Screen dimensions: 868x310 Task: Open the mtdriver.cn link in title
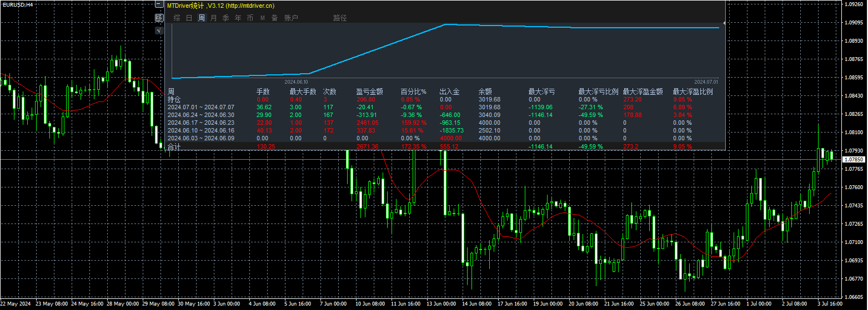click(250, 6)
